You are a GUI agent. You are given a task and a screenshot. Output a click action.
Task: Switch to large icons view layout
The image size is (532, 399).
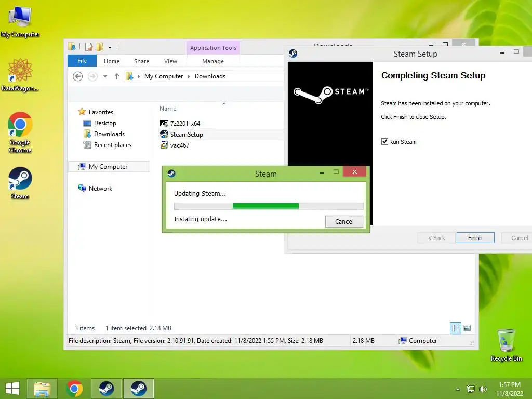(467, 328)
